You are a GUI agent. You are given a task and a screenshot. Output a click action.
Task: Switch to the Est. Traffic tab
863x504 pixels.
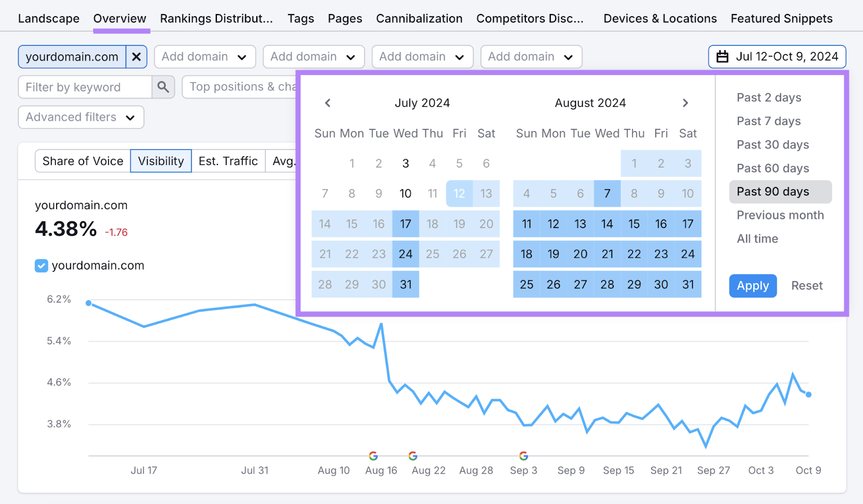228,161
